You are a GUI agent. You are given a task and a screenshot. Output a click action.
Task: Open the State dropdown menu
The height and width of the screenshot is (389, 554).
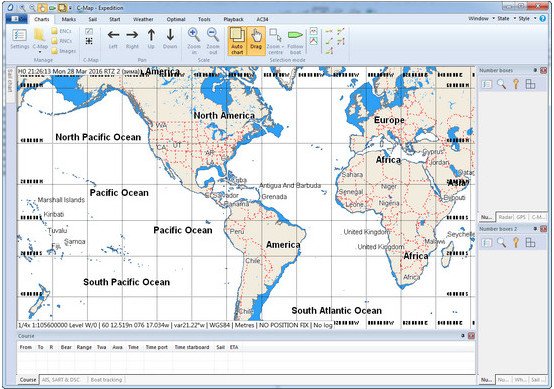click(506, 18)
